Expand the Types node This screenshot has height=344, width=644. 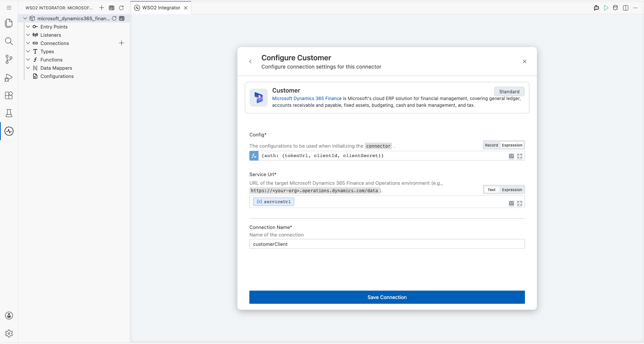[x=28, y=51]
